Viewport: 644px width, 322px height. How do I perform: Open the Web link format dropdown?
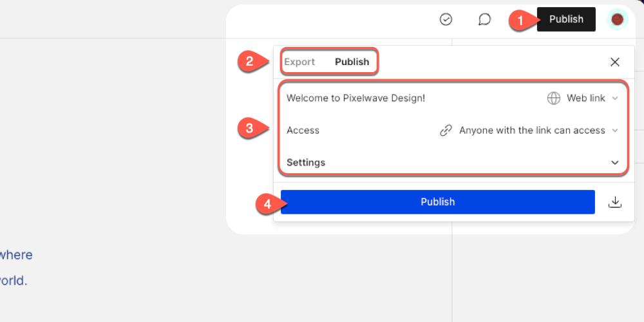(x=583, y=98)
